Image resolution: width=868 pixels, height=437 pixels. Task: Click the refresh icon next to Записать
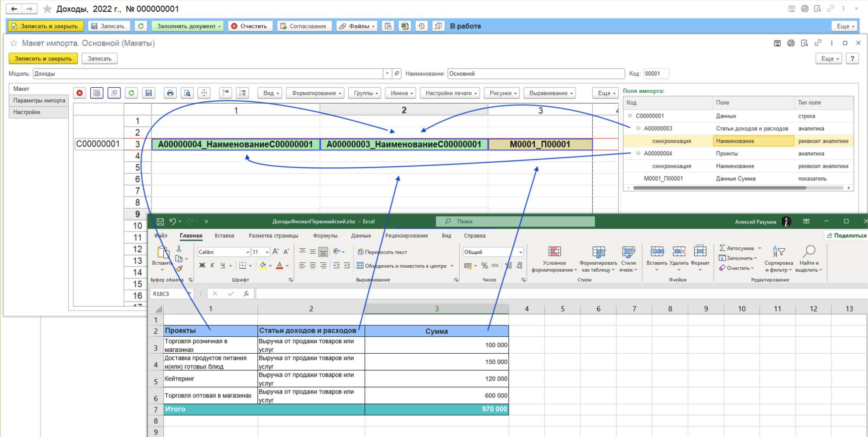[x=141, y=26]
